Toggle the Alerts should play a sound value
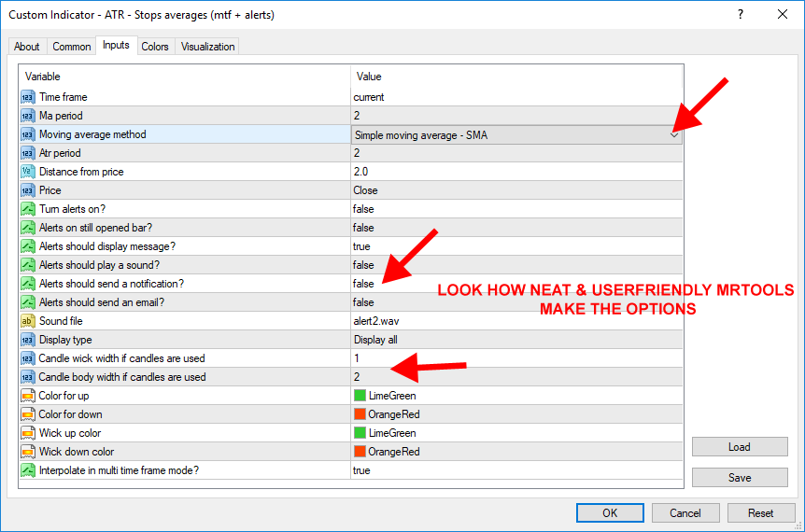The image size is (805, 532). click(x=516, y=265)
